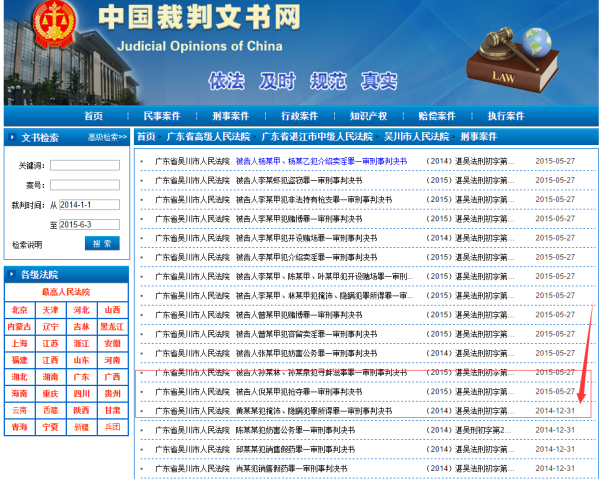This screenshot has height=479, width=600.
Task: Select 兵团 in the court grid
Action: (112, 427)
